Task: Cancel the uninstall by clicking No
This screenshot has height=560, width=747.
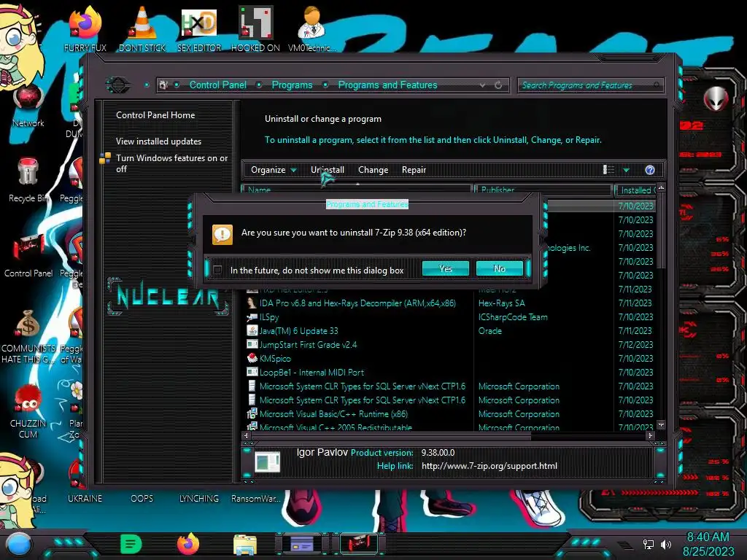Action: (499, 268)
